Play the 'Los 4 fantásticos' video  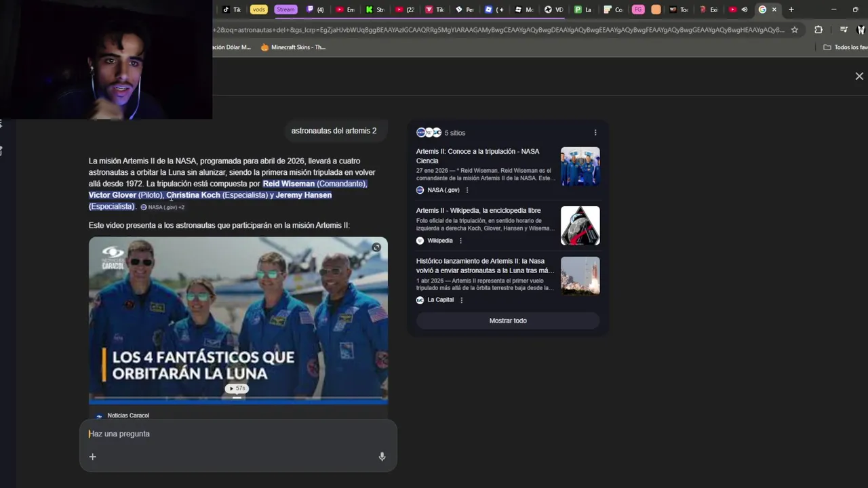click(x=238, y=319)
